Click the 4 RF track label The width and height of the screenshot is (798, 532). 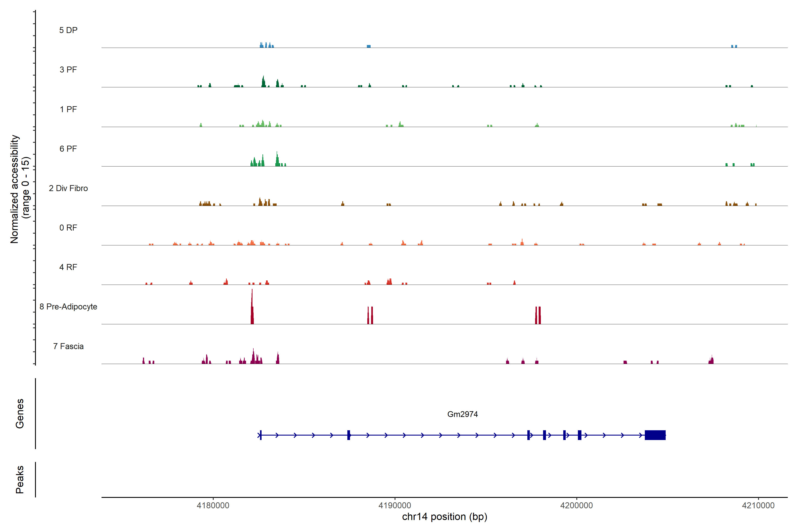(68, 267)
